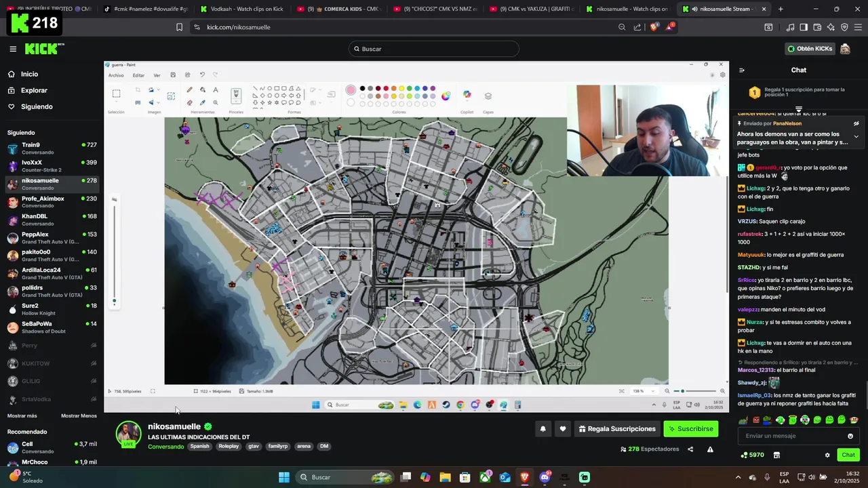The height and width of the screenshot is (488, 868).
Task: Click the Paint undo arrow
Action: click(202, 75)
